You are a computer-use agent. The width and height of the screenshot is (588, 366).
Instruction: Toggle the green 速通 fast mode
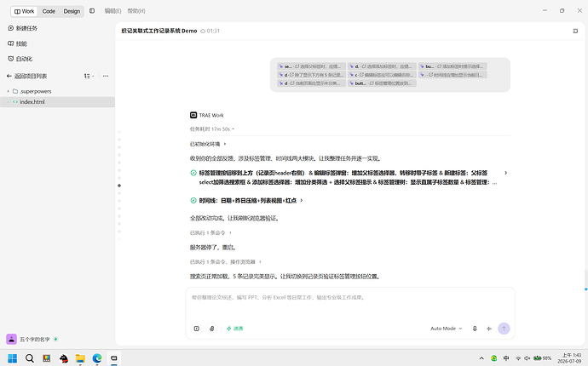pyautogui.click(x=234, y=329)
